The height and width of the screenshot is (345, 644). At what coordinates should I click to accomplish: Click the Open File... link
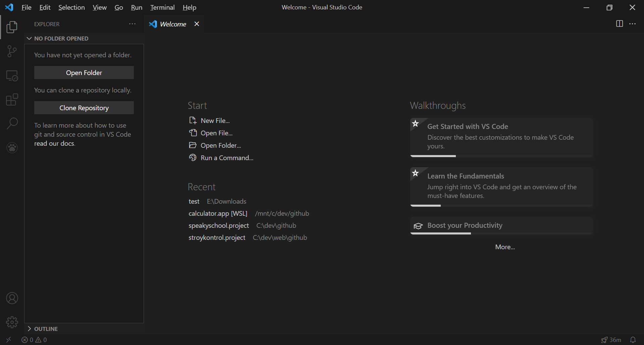click(217, 133)
